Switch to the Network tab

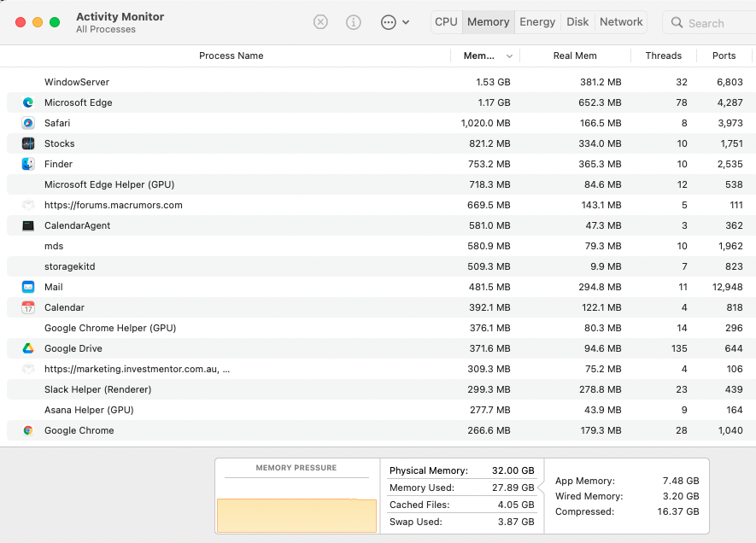pos(621,22)
